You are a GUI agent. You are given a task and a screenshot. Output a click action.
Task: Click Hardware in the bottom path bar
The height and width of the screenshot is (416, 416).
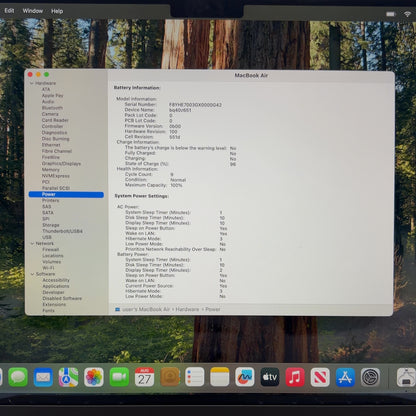(187, 309)
